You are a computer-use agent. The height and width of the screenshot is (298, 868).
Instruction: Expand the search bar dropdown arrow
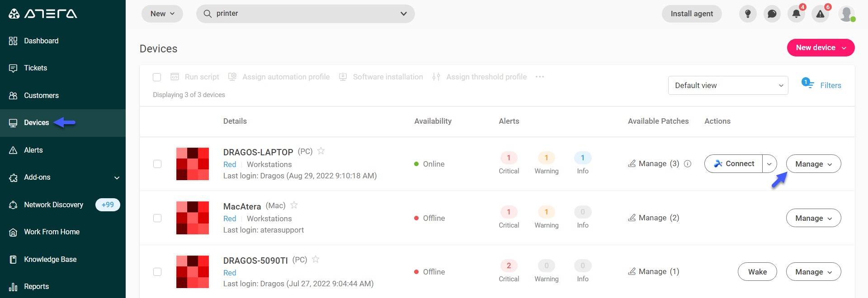(x=404, y=14)
